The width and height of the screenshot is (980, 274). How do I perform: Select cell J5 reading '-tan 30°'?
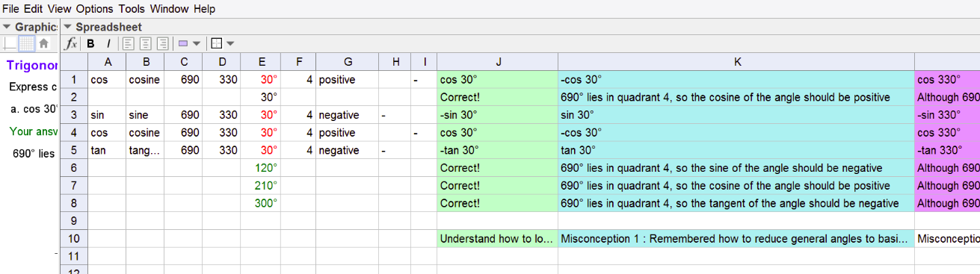pos(497,150)
